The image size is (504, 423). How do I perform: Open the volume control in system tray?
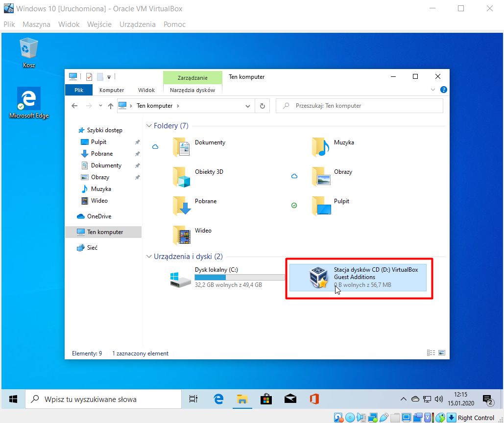click(x=439, y=399)
